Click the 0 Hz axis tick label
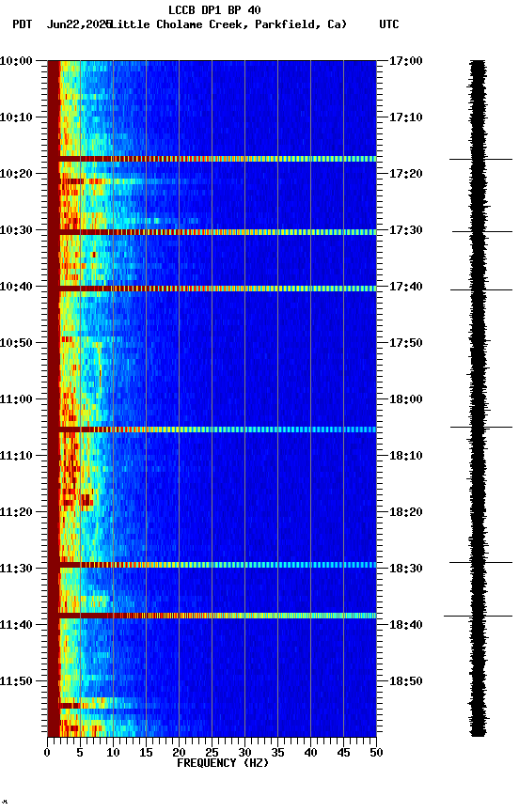 [x=47, y=753]
